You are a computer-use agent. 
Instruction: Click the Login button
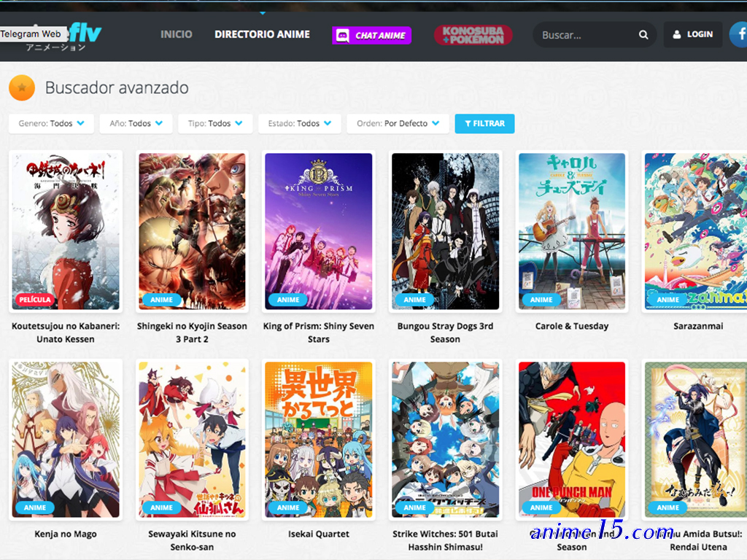(x=693, y=34)
